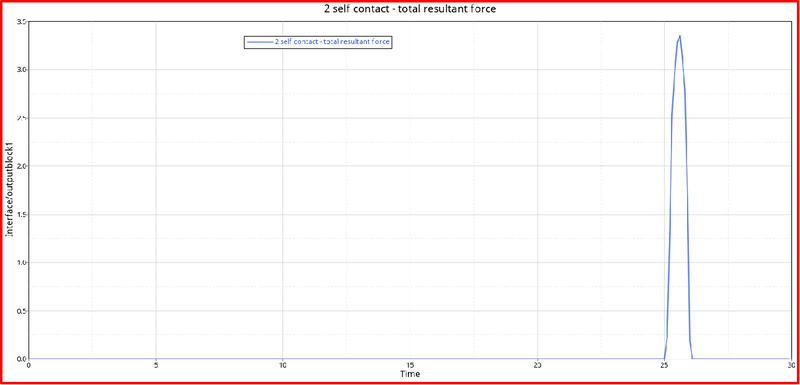Select the Y-axis label "Interface/outputblock1"
Viewport: 800px width, 385px height.
tap(9, 191)
